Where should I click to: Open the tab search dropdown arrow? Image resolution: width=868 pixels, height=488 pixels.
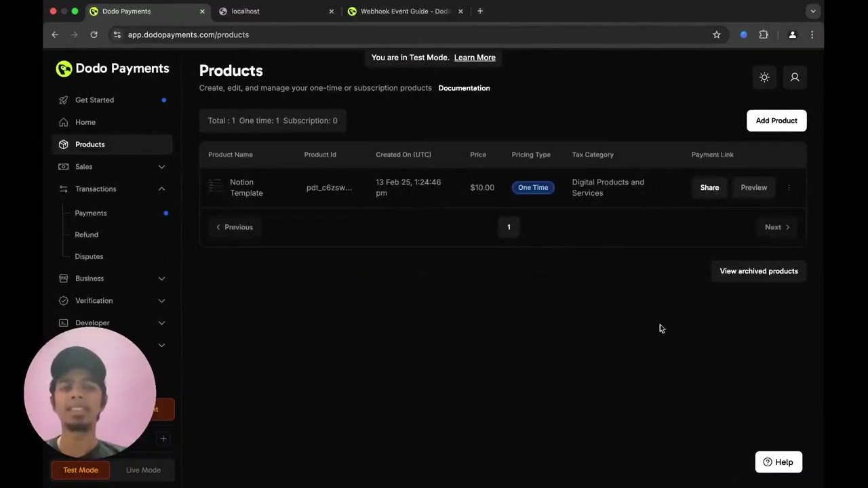click(x=812, y=11)
